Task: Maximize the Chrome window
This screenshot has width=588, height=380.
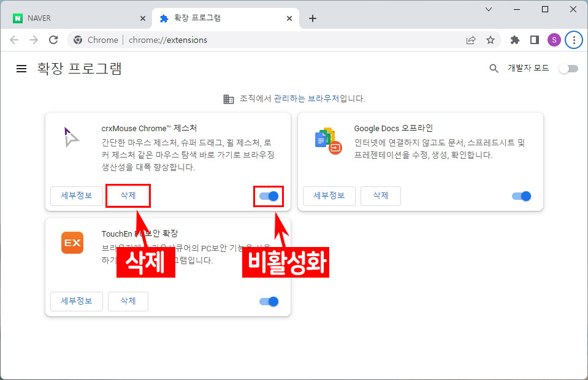Action: pyautogui.click(x=545, y=9)
